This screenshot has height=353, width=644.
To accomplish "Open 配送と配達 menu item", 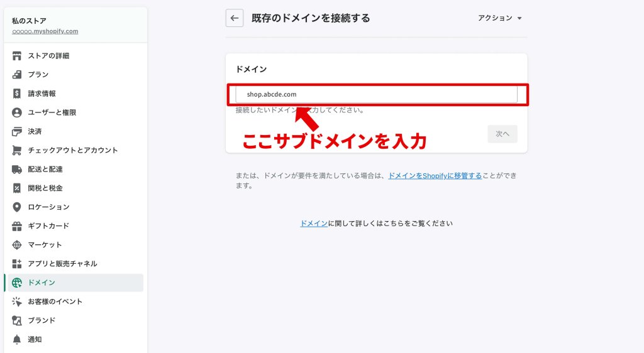I will tap(75, 170).
